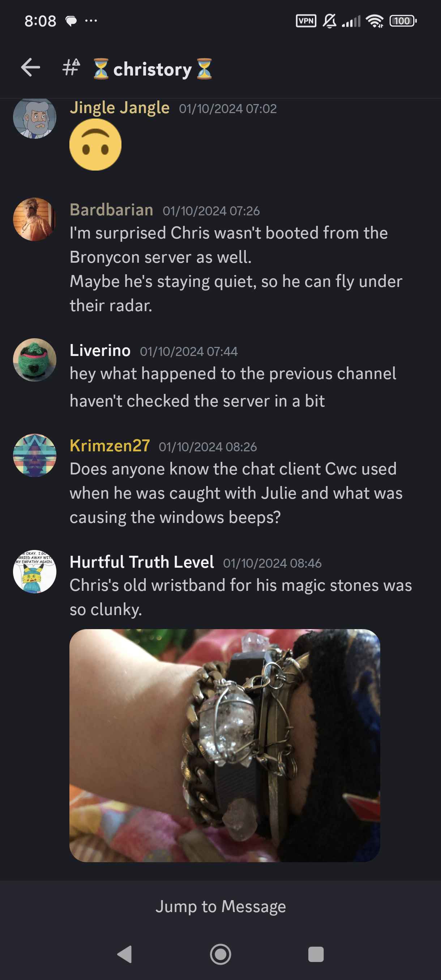The height and width of the screenshot is (980, 441).
Task: Tap Liverino's green avatar
Action: click(35, 360)
